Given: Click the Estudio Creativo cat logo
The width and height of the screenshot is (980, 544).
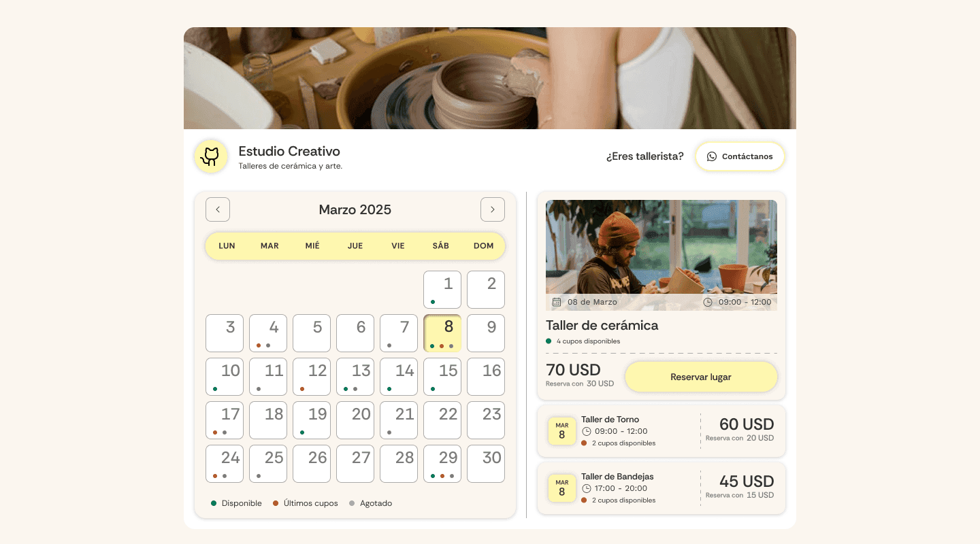Looking at the screenshot, I should pyautogui.click(x=211, y=156).
